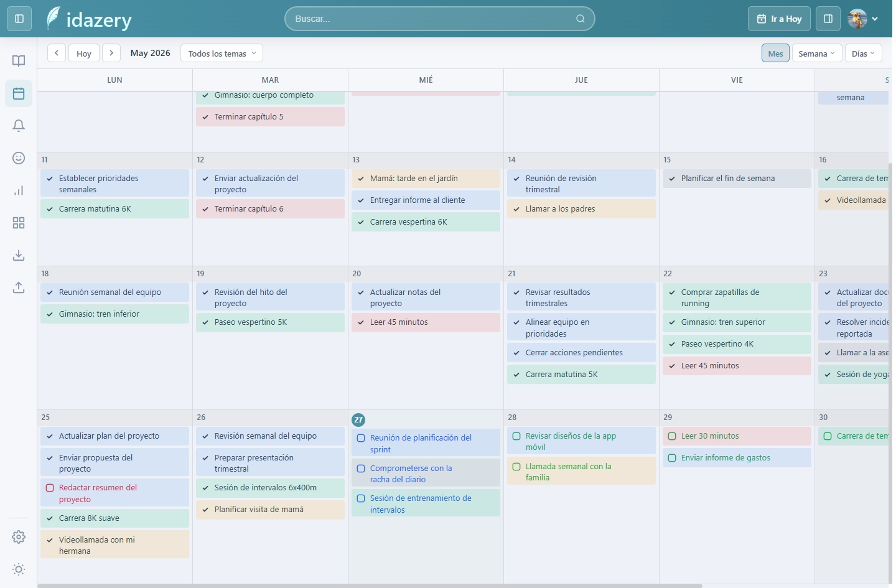Image resolution: width=896 pixels, height=588 pixels.
Task: Check 'Revisar diseños de la app móvil'
Action: click(516, 436)
